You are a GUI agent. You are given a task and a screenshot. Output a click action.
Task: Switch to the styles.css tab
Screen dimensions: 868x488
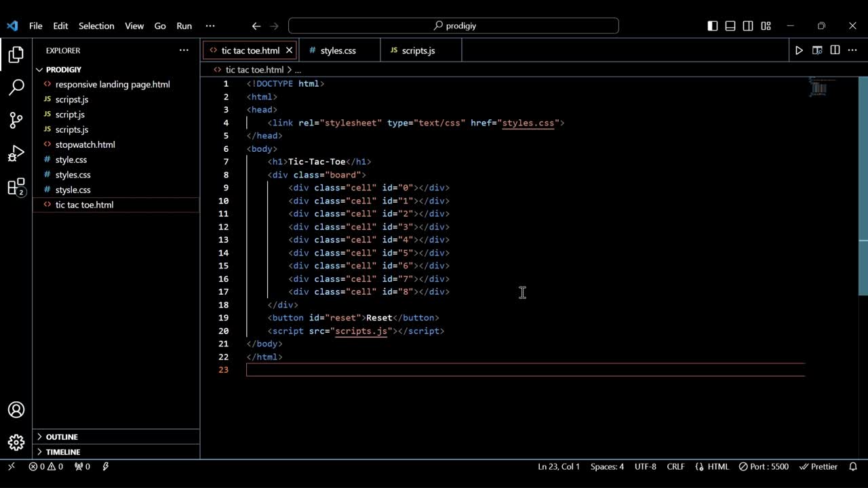[338, 50]
